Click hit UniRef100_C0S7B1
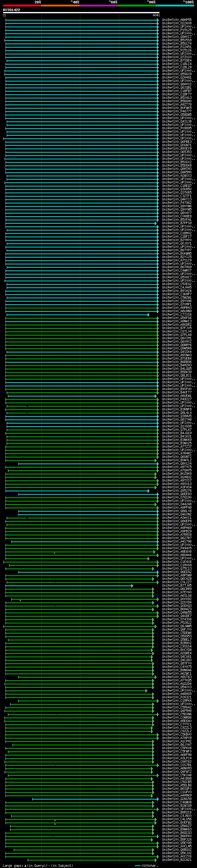Viewport: 197px width, 868px height. point(177,765)
